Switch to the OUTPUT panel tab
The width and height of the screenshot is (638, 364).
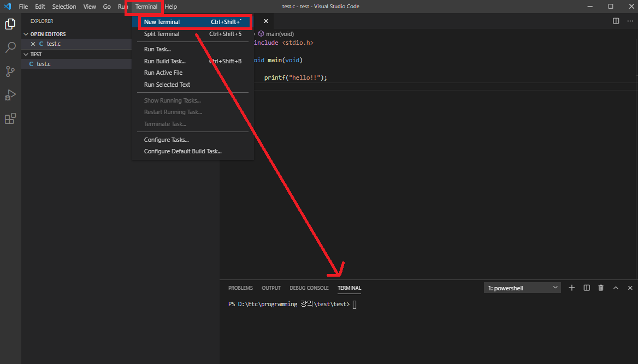point(271,288)
